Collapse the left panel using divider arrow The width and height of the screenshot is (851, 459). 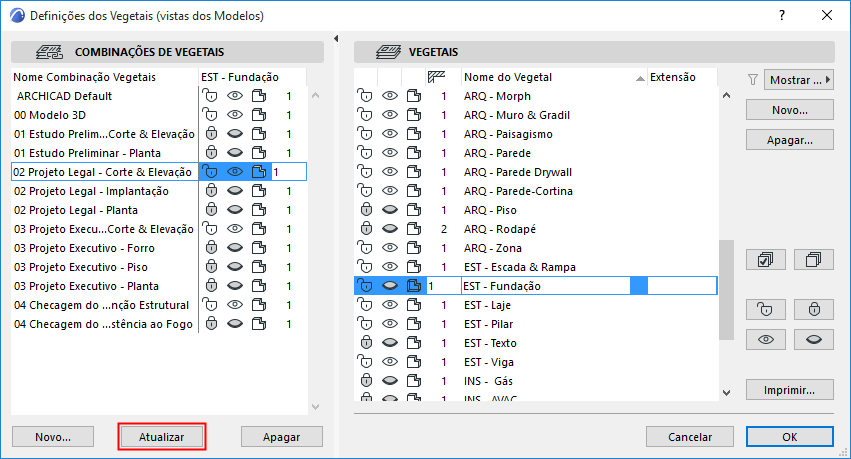pos(333,37)
